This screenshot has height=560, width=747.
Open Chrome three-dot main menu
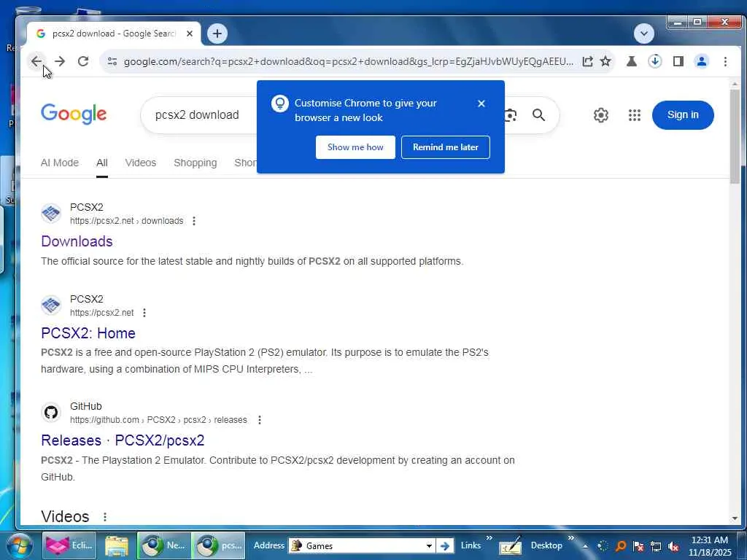pos(725,61)
